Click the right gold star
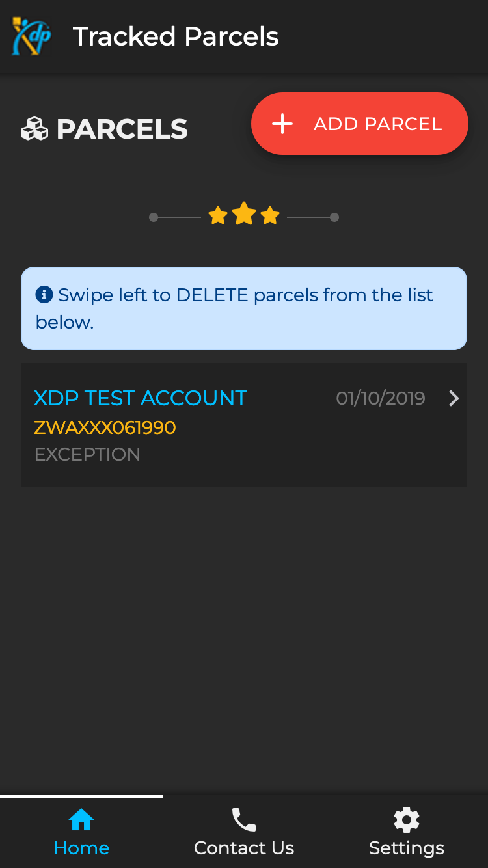488x868 pixels. (270, 215)
